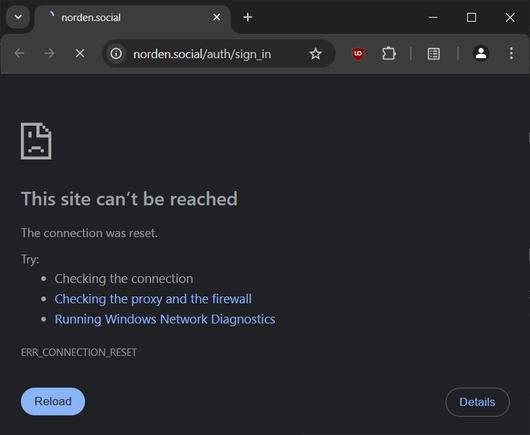Image resolution: width=530 pixels, height=435 pixels.
Task: Go back to previous page
Action: click(x=20, y=53)
